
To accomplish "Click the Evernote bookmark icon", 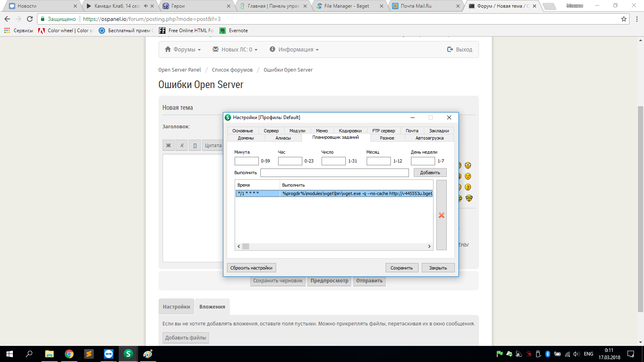I will (x=223, y=31).
